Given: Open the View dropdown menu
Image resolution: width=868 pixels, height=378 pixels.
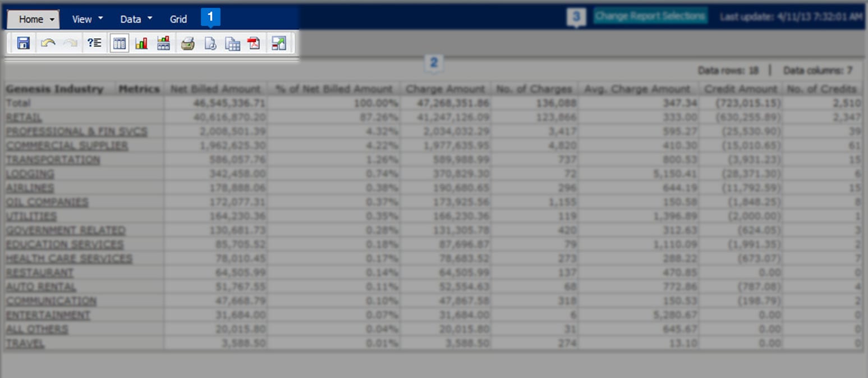Looking at the screenshot, I should (x=88, y=19).
